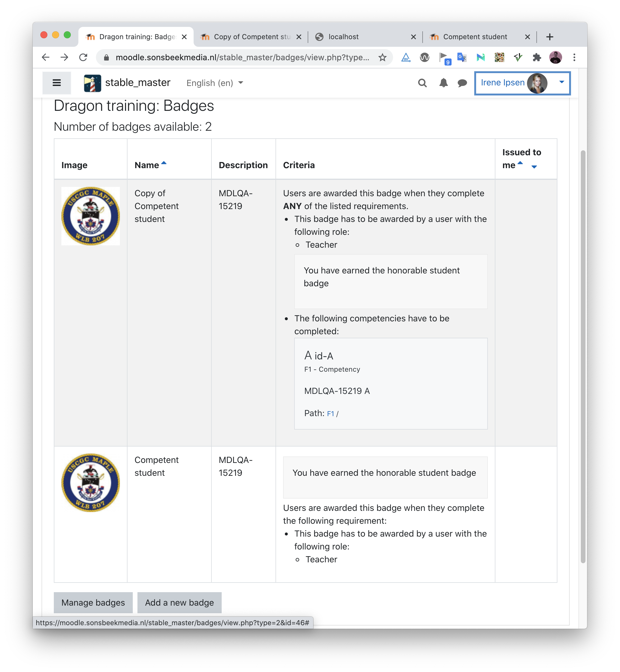
Task: View site info via the padlock icon
Action: point(106,58)
